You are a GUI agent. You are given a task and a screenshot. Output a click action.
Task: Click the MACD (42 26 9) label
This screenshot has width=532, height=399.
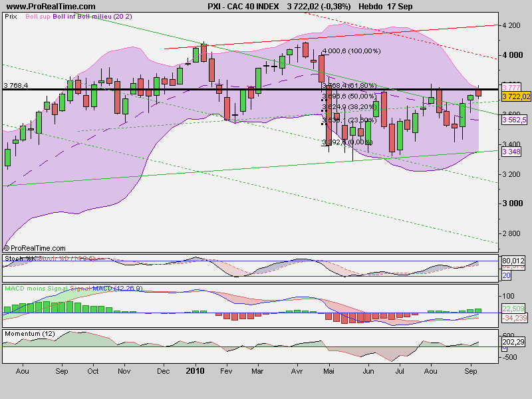[x=118, y=289]
